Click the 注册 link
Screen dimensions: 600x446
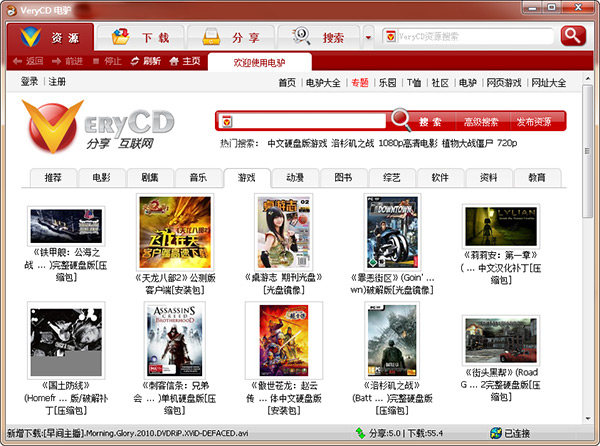click(57, 81)
